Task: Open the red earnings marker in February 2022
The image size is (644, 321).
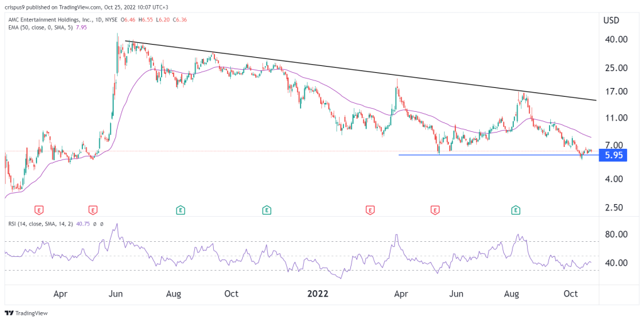Action: [370, 210]
